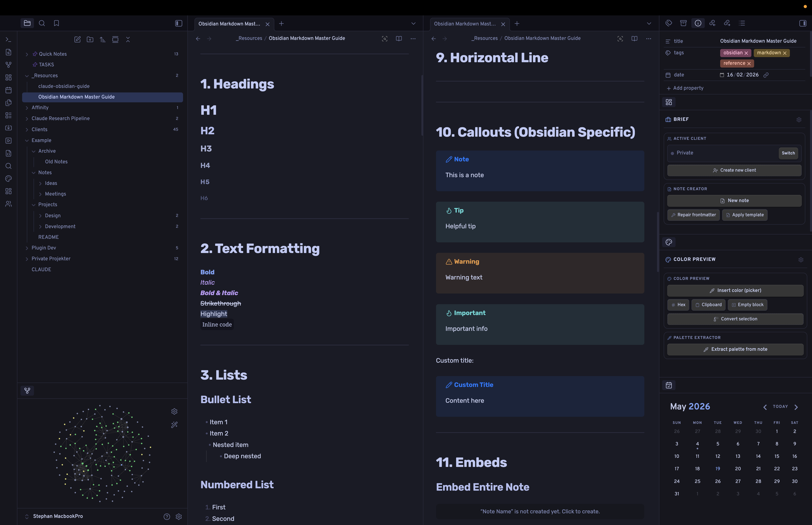Open the file explorer tab in left sidebar
812x525 pixels.
click(x=27, y=23)
